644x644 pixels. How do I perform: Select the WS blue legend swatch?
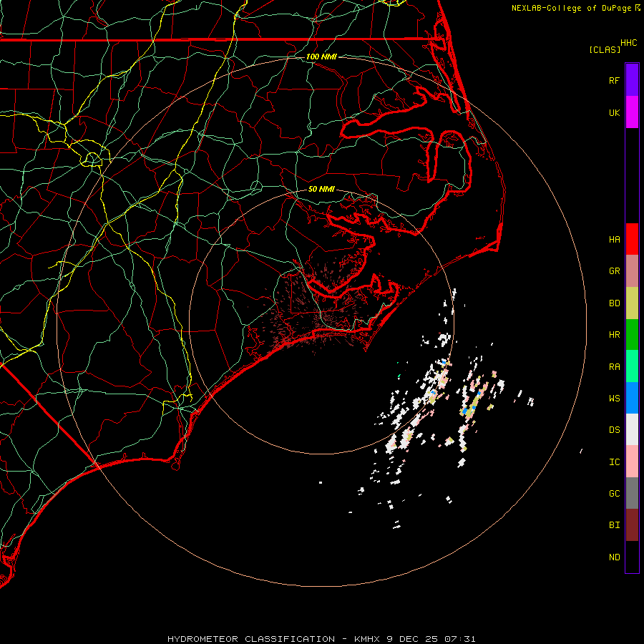(632, 398)
